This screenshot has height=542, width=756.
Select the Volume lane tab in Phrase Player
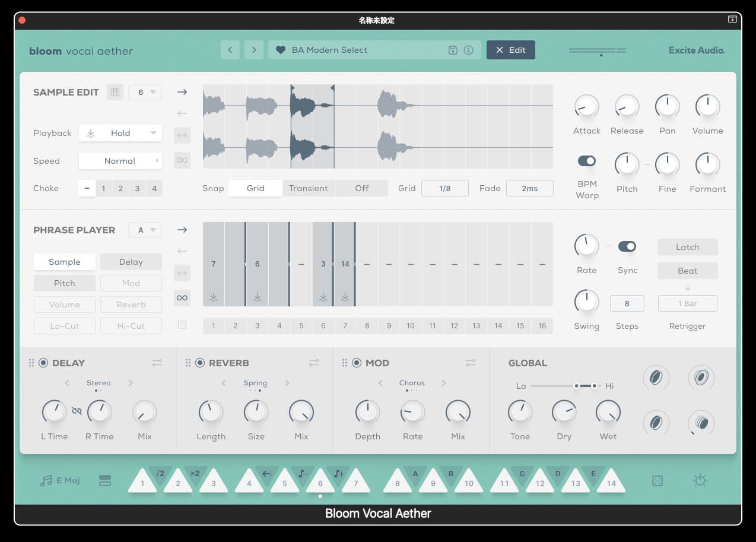[65, 305]
